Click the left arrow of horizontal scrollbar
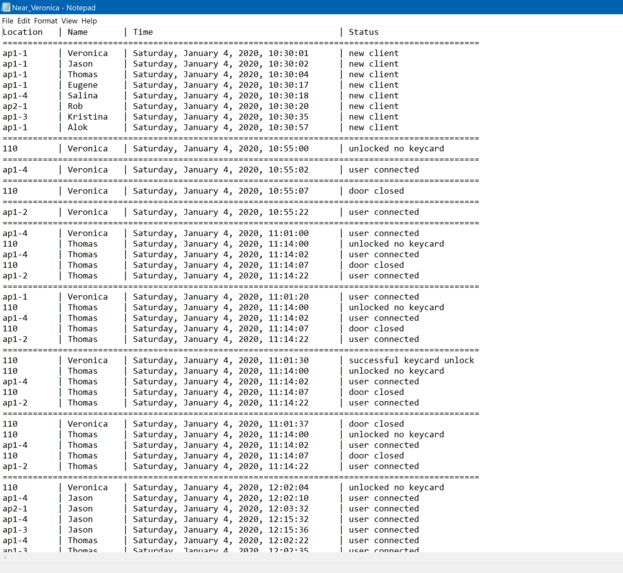 tap(4, 557)
